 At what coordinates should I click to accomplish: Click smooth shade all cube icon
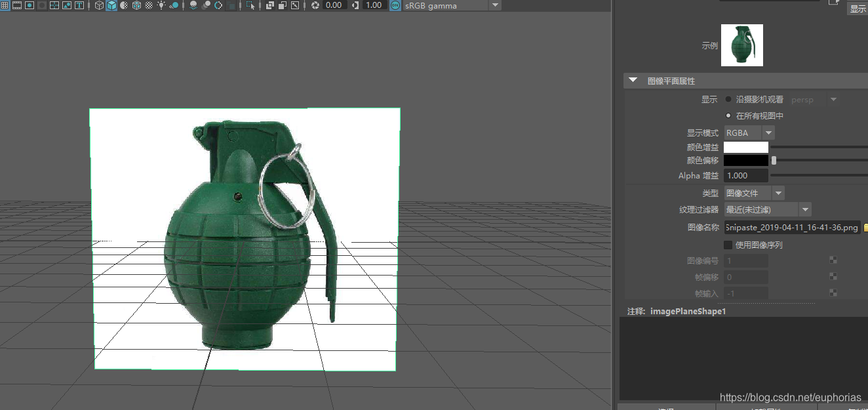[x=111, y=5]
